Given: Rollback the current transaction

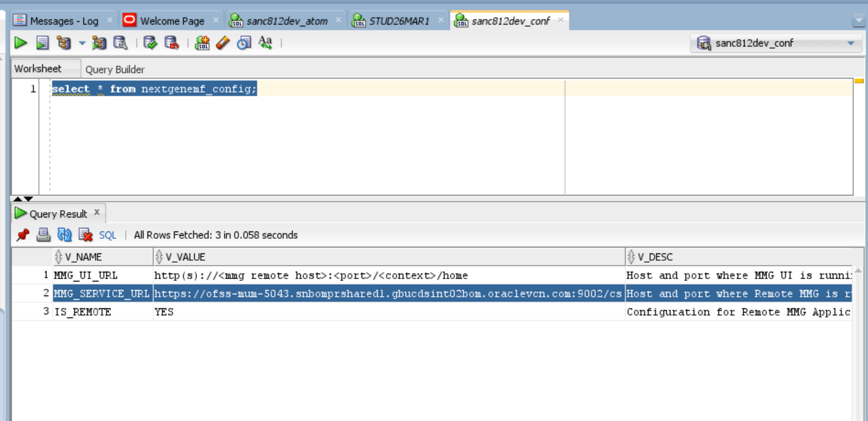Looking at the screenshot, I should [x=171, y=43].
